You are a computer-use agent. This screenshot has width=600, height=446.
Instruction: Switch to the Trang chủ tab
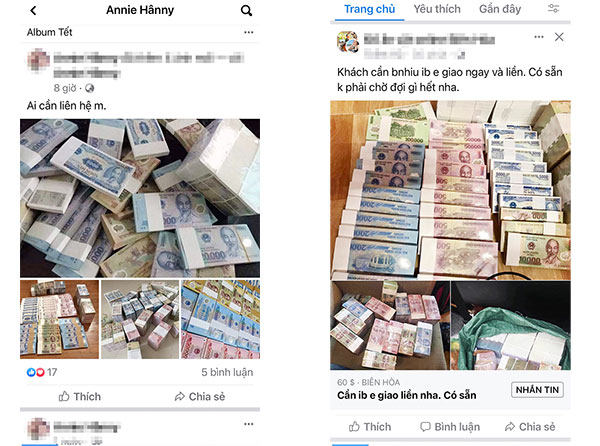point(369,9)
